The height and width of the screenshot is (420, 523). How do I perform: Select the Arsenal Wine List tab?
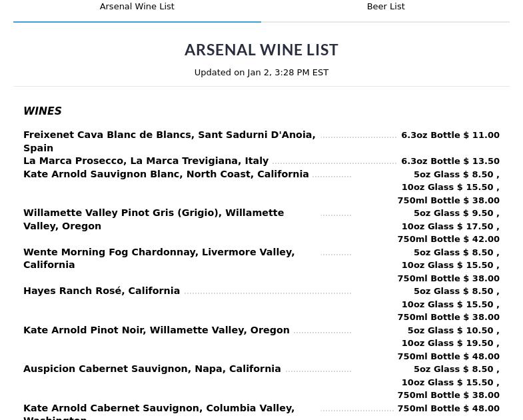point(137,7)
